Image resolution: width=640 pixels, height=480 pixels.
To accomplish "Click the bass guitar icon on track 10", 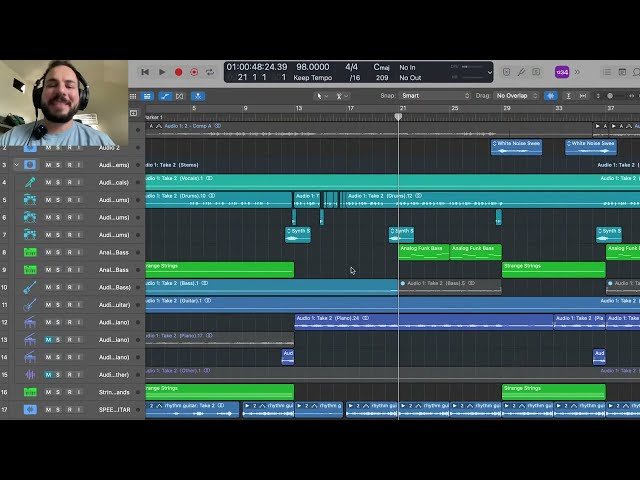I will (30, 287).
